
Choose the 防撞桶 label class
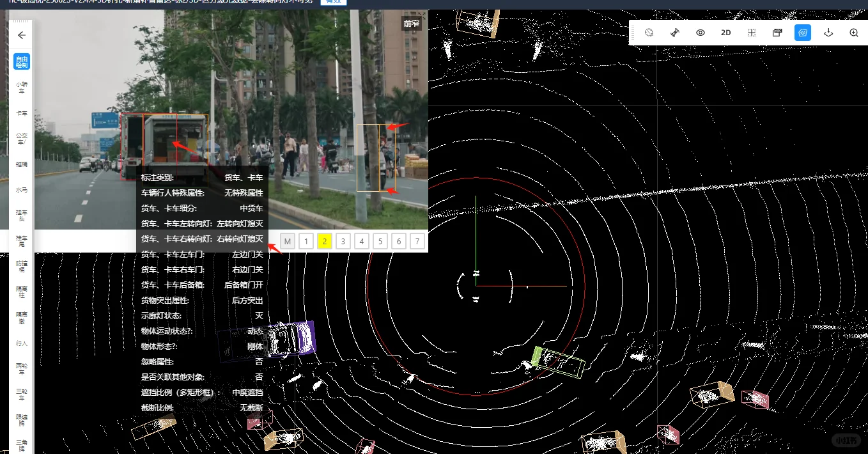[x=22, y=267]
